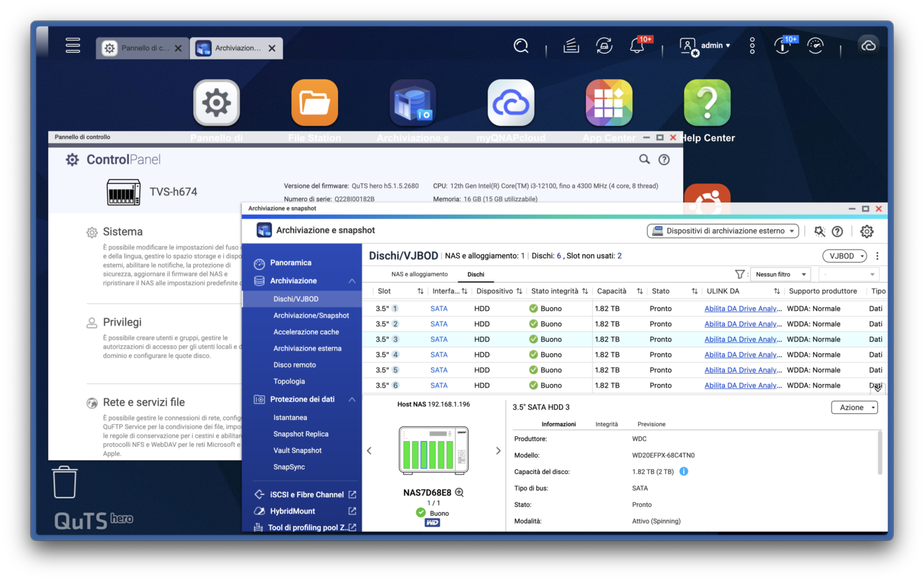
Task: Collapse the Archiviazione sidebar section
Action: (x=352, y=281)
